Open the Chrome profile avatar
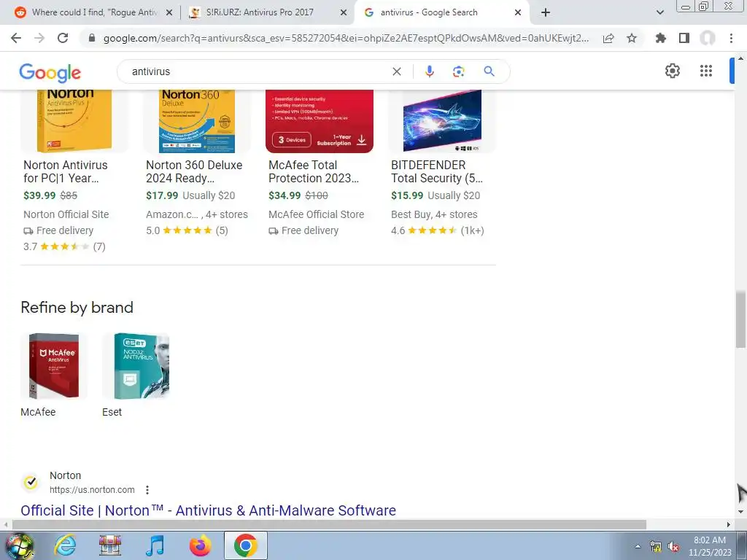Image resolution: width=747 pixels, height=560 pixels. coord(708,38)
